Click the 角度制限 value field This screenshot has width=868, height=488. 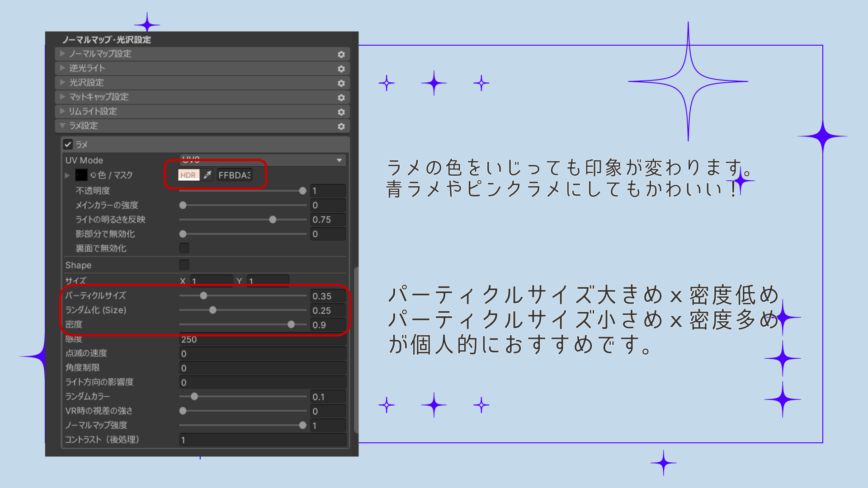point(263,368)
